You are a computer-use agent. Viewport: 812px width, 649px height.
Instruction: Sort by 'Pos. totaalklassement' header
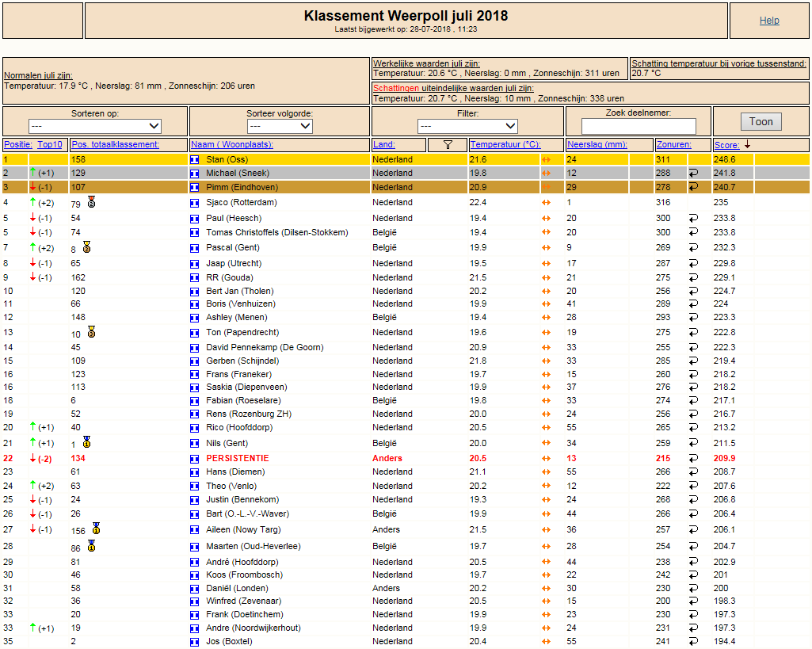(x=116, y=144)
